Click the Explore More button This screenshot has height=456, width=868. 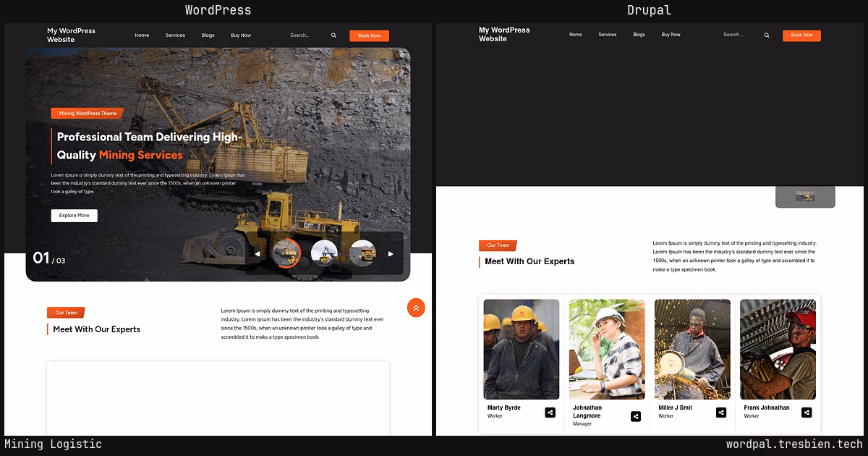tap(74, 216)
